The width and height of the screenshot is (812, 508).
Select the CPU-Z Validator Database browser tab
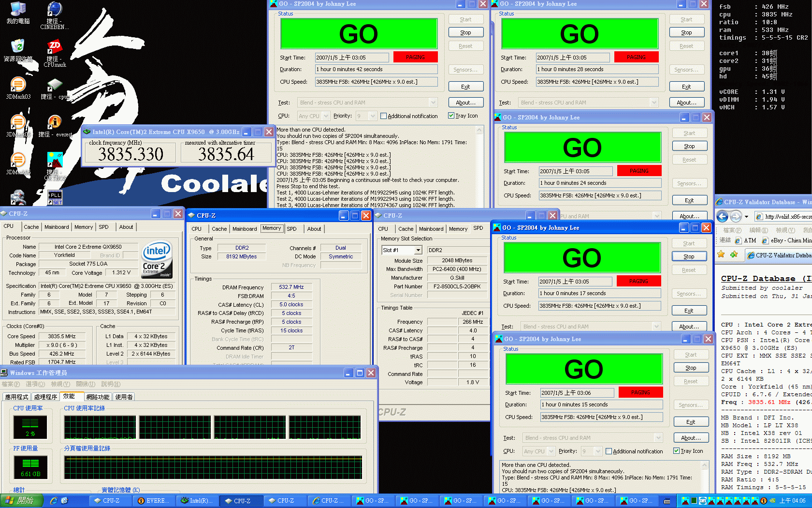tap(778, 255)
